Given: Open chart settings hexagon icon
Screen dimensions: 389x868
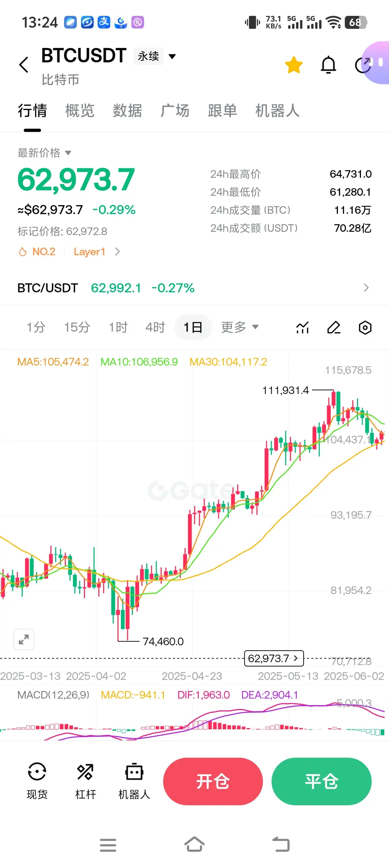Looking at the screenshot, I should point(365,327).
